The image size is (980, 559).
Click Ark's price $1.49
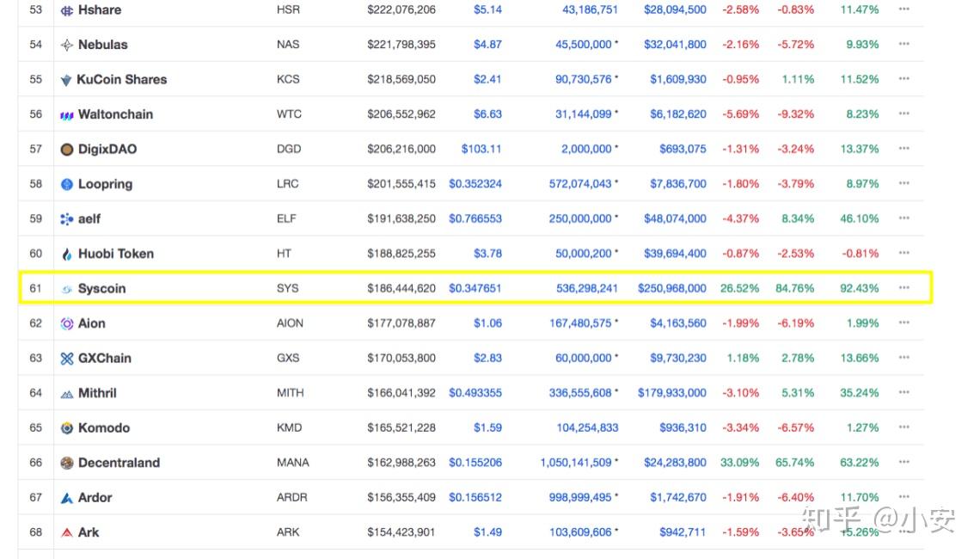pos(487,532)
